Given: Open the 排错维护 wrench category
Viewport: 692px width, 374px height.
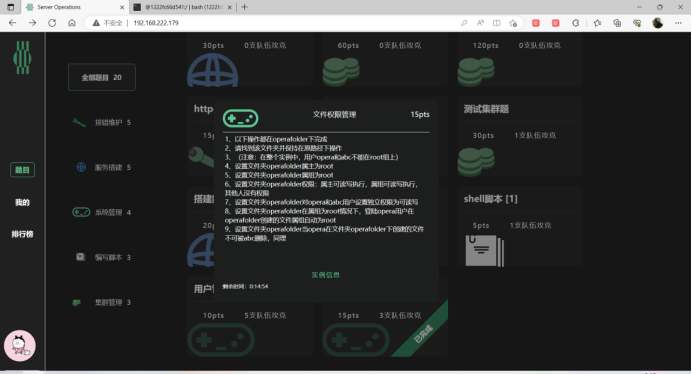Looking at the screenshot, I should (102, 122).
